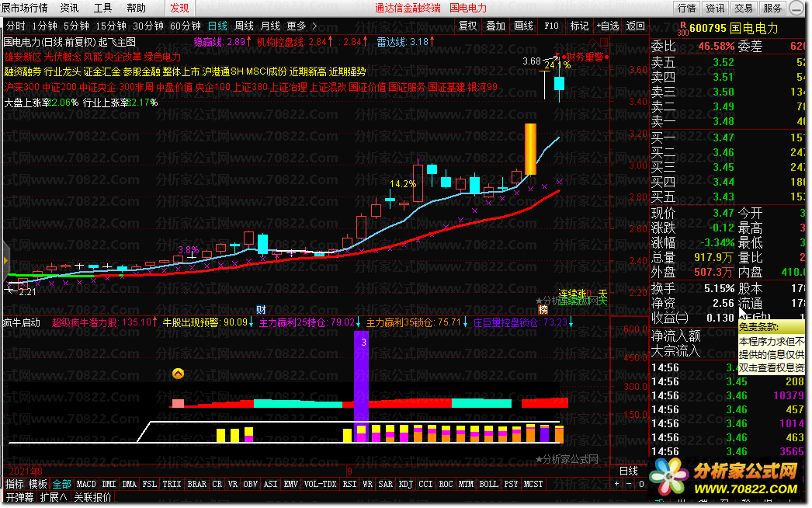The height and width of the screenshot is (508, 812).
Task: Click the orange 榜 marker under the chart
Action: [x=543, y=309]
